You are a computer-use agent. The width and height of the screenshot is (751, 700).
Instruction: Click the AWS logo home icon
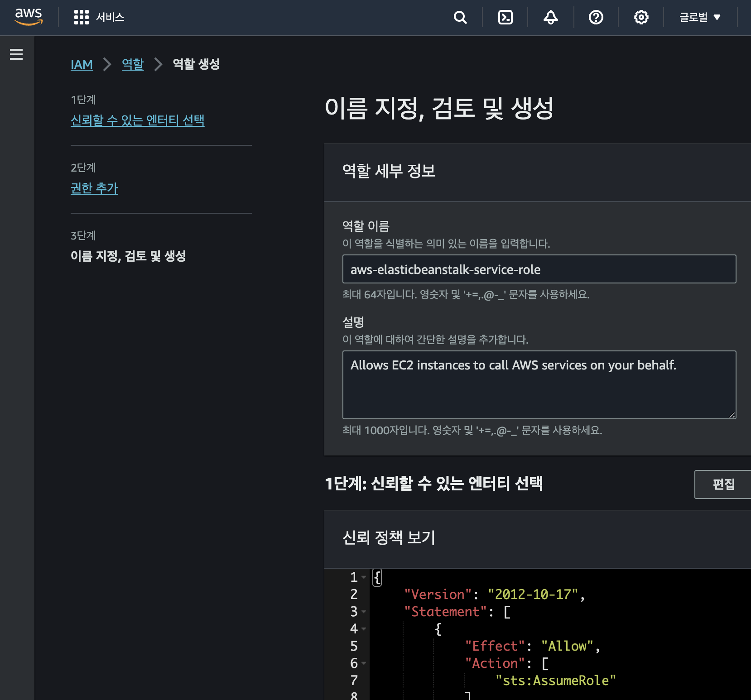pyautogui.click(x=29, y=17)
